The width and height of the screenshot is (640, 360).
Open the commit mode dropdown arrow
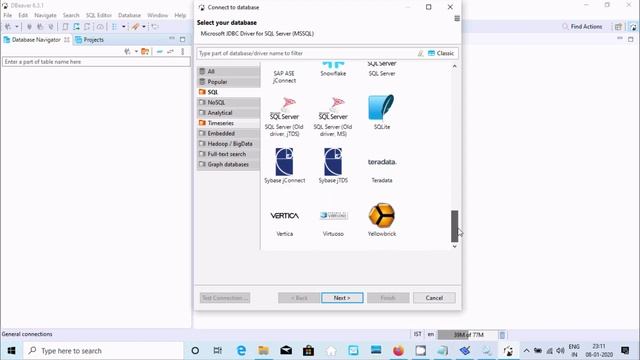pos(124,27)
